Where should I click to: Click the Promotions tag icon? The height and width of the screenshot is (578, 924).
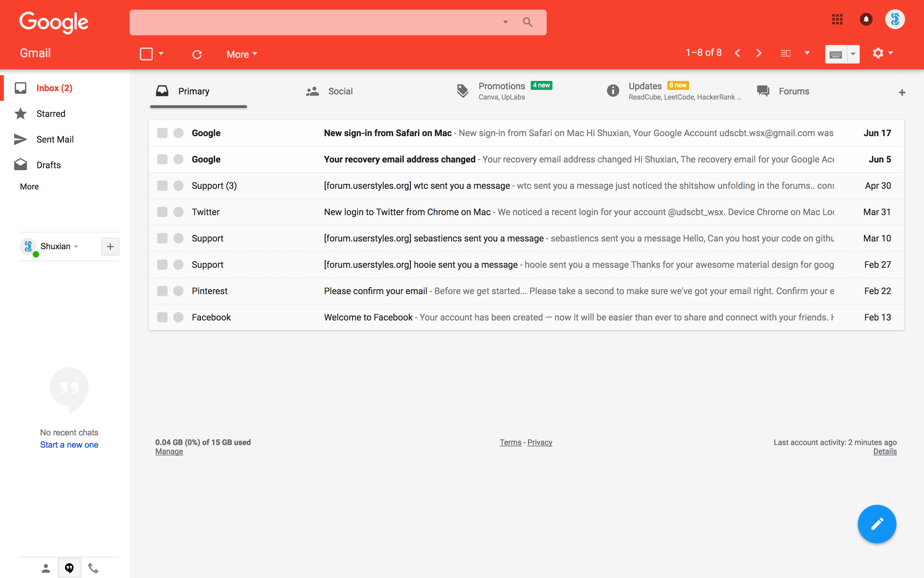pos(462,91)
